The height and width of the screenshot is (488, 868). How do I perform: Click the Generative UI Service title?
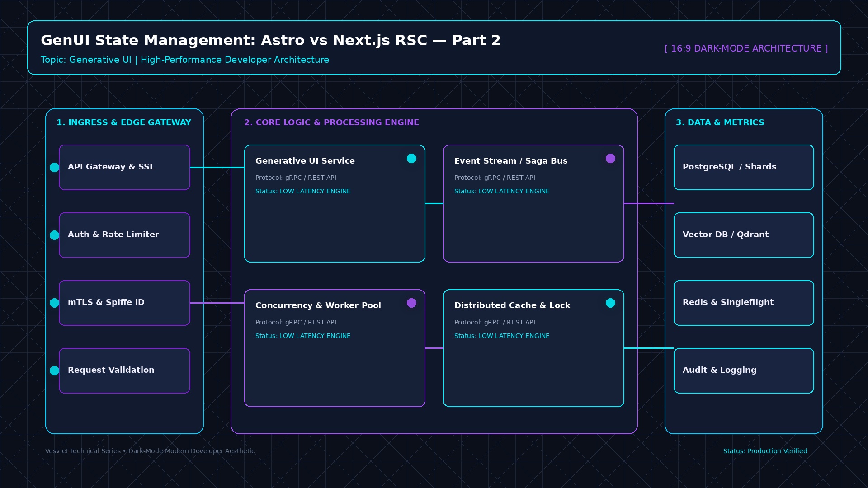click(305, 161)
